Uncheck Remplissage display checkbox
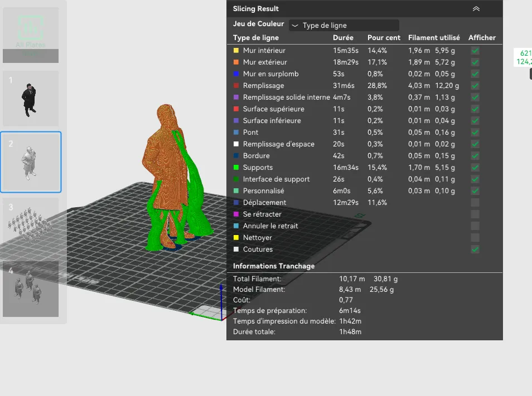Viewport: 532px width, 396px height. click(x=475, y=86)
